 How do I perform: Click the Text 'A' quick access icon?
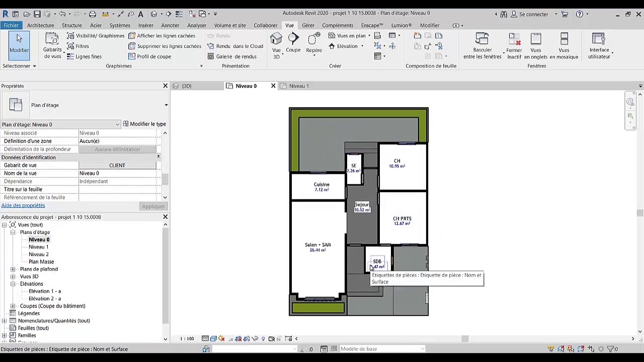pos(141,14)
